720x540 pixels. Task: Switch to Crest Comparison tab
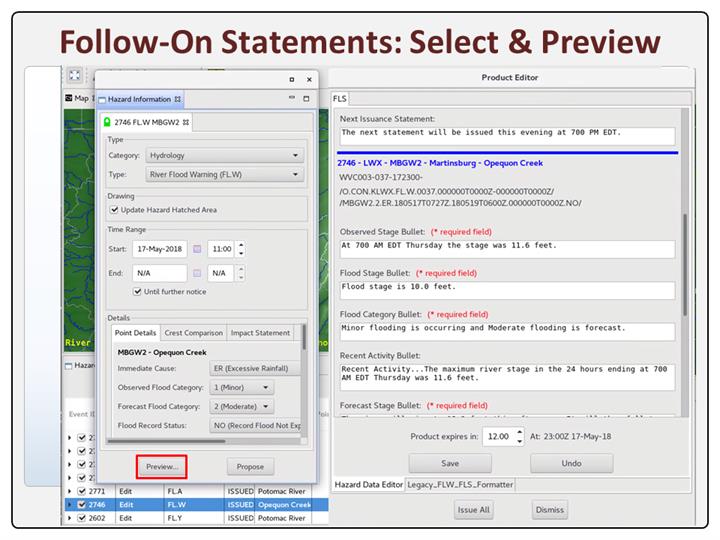[193, 333]
